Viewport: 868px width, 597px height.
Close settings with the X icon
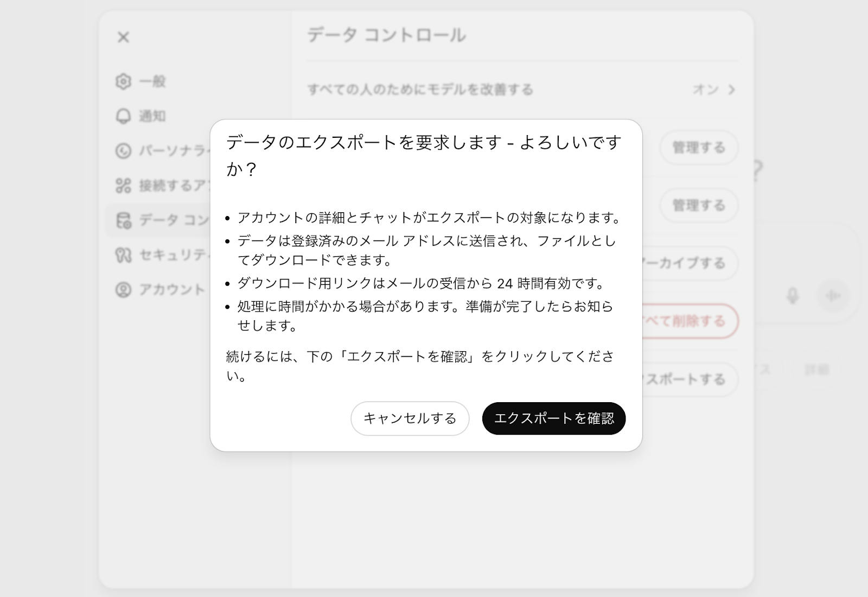[124, 37]
